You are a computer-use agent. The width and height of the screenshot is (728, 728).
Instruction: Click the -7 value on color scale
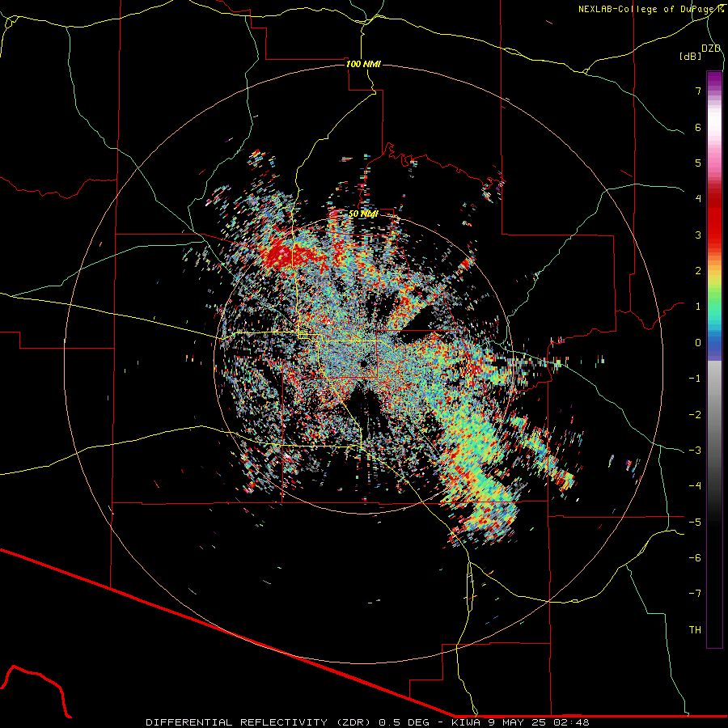pos(695,594)
